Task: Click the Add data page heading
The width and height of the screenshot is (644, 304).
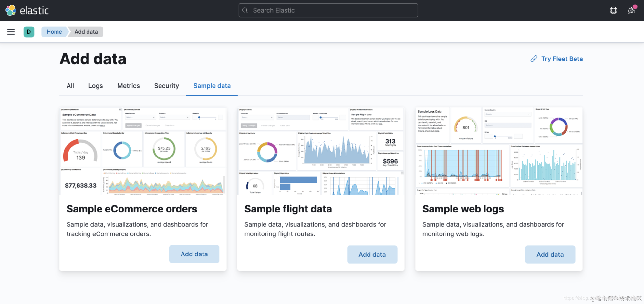Action: [x=93, y=59]
